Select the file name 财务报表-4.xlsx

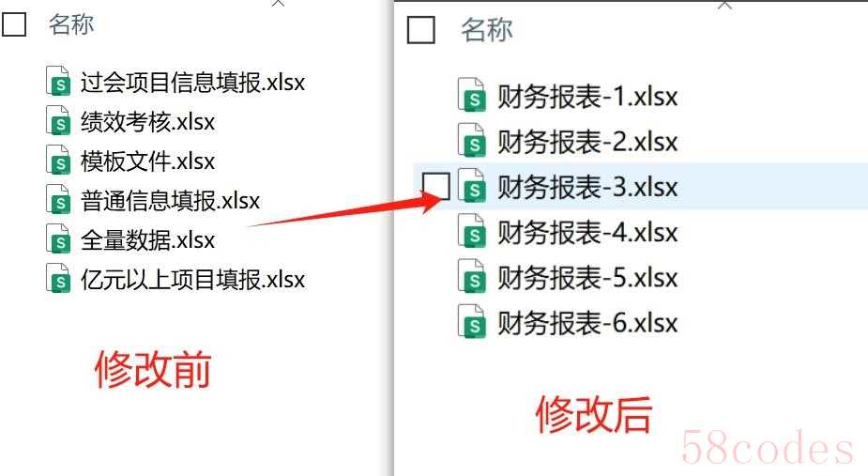tap(587, 232)
